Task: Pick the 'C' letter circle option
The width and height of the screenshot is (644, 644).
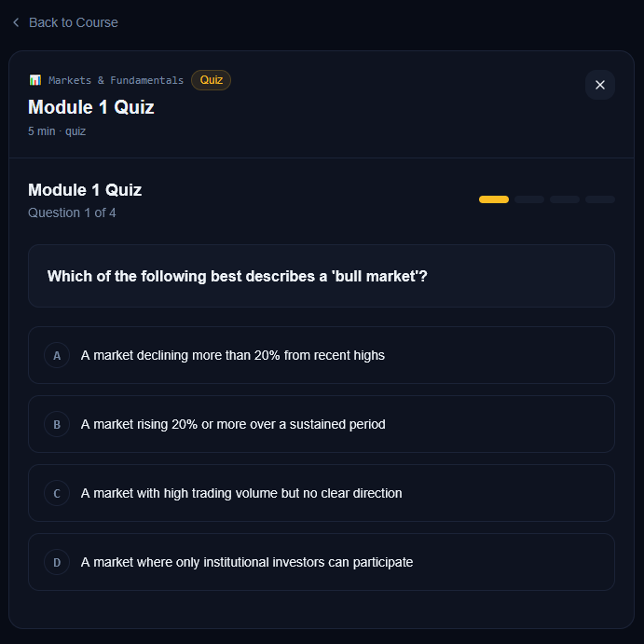Action: [57, 493]
